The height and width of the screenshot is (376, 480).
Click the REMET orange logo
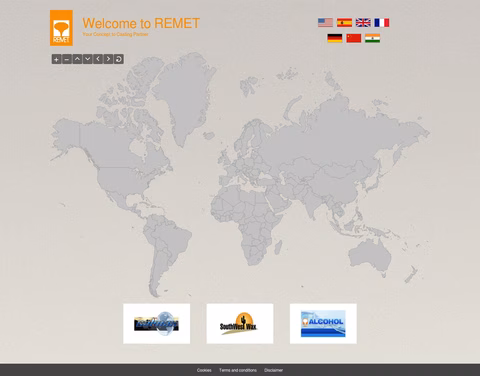pos(61,28)
